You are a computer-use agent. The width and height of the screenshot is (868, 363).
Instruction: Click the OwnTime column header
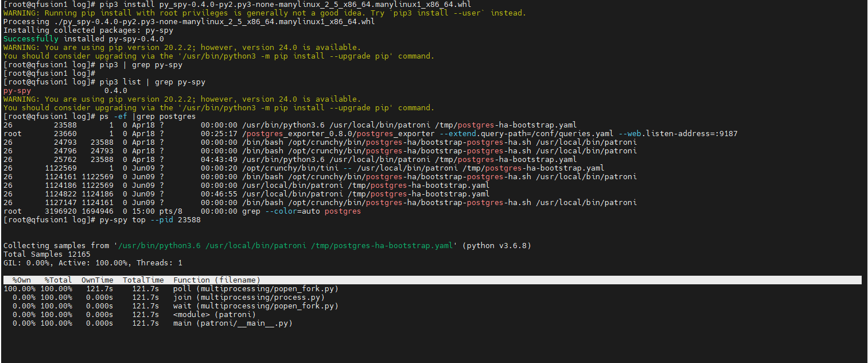(x=98, y=280)
